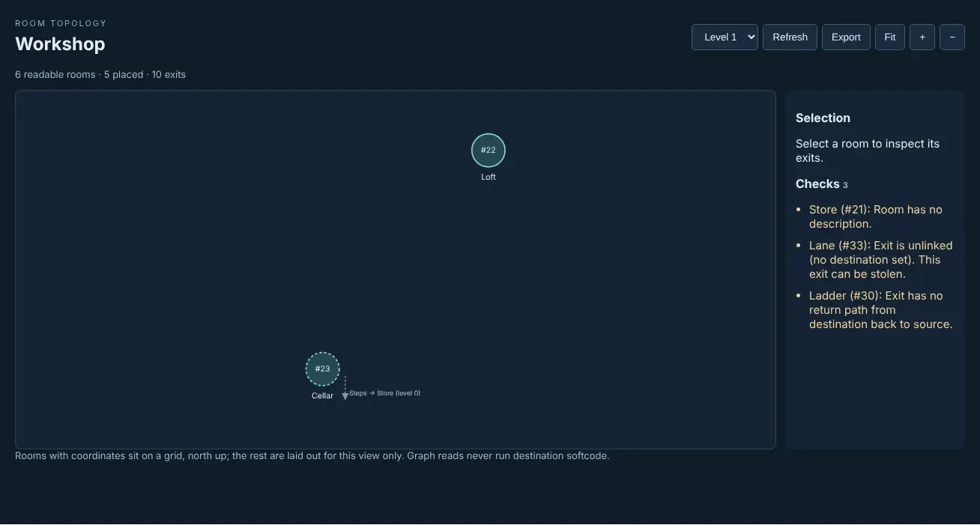Select the Cellar room node #23
Screen dimensions: 980x525
click(x=323, y=369)
